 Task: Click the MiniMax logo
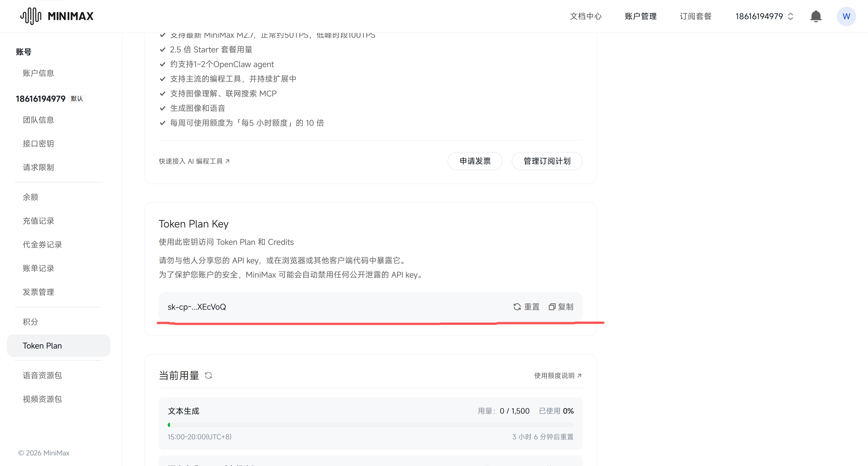57,16
